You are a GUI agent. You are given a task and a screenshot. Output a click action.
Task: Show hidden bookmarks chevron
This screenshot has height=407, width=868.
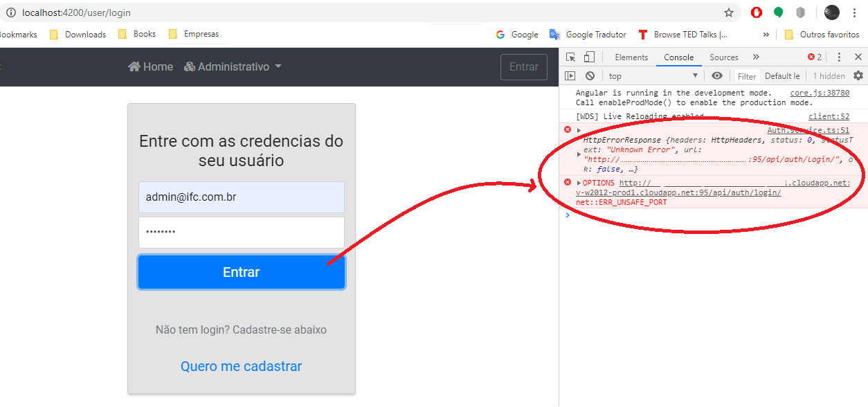coord(766,34)
